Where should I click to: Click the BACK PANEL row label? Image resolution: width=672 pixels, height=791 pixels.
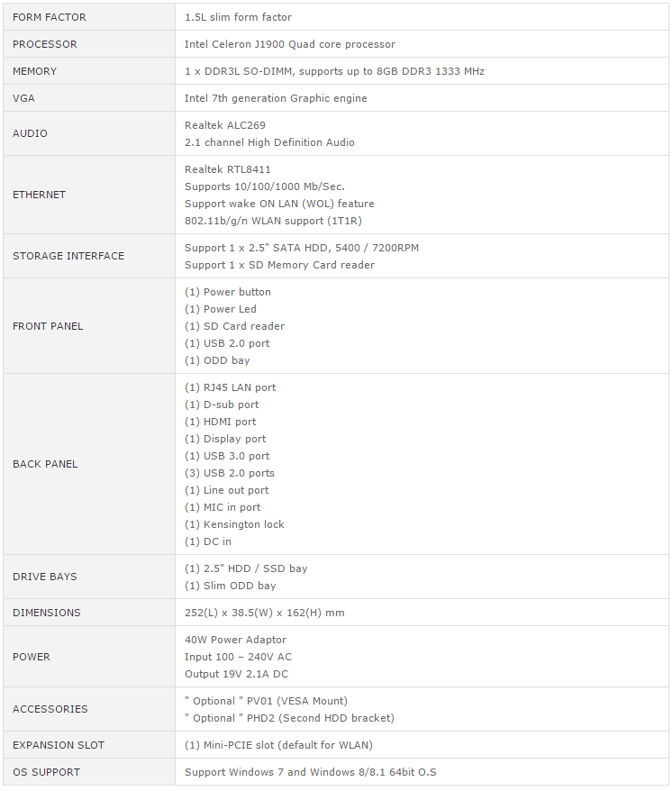(x=45, y=464)
